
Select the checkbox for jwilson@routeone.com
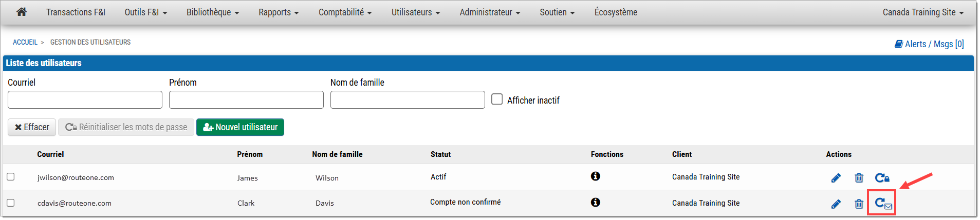pos(11,177)
